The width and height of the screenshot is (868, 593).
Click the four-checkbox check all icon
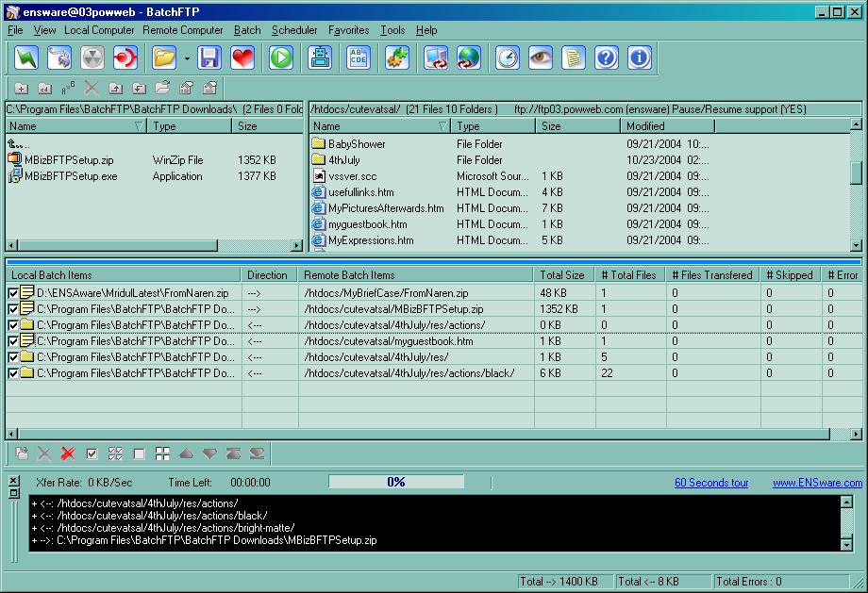coord(115,454)
